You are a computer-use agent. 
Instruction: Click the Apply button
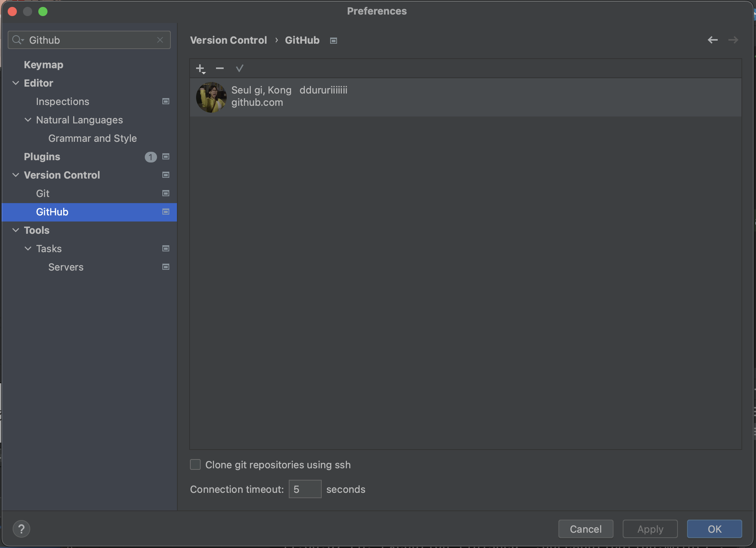coord(650,529)
